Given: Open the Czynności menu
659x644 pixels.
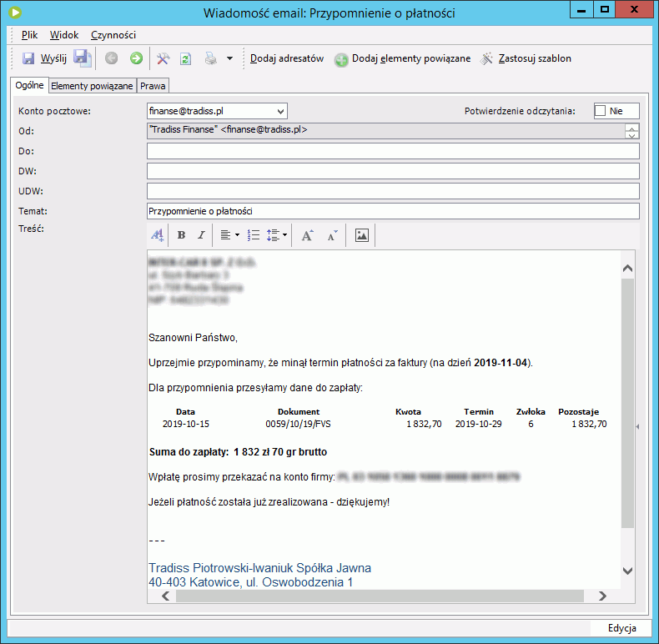Looking at the screenshot, I should click(x=113, y=35).
